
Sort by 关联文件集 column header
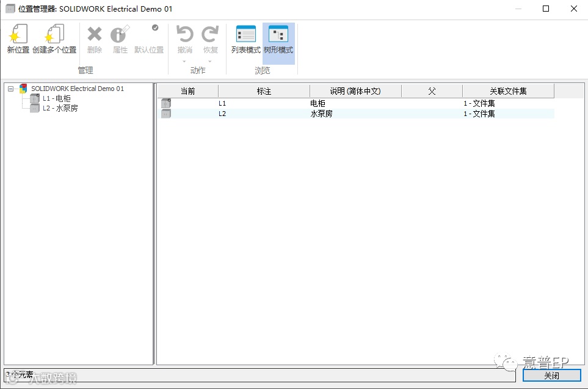click(x=508, y=91)
